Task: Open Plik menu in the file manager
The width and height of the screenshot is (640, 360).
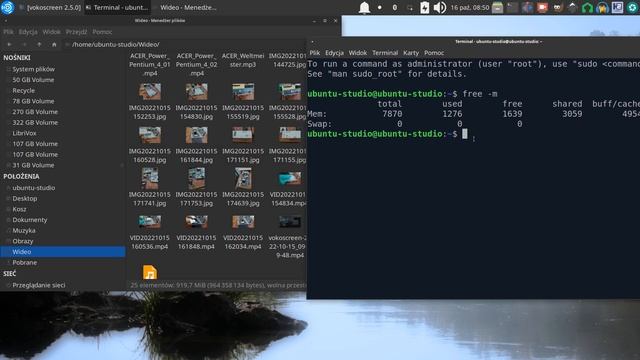Action: (x=8, y=31)
